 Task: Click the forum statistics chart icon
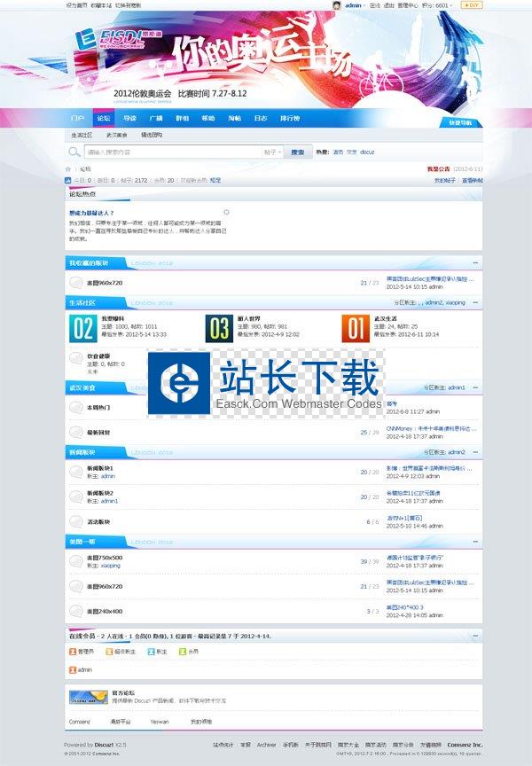68,180
